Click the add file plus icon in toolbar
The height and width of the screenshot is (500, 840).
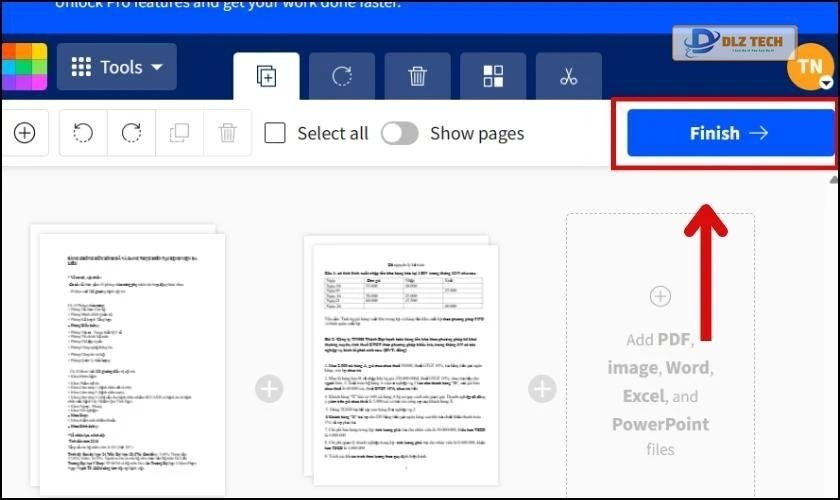[x=25, y=133]
